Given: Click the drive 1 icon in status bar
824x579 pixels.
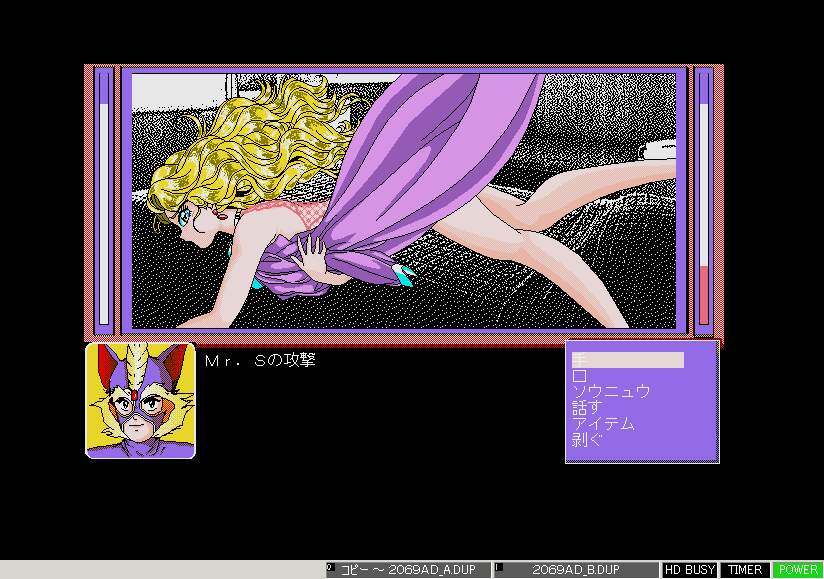Looking at the screenshot, I should click(499, 567).
